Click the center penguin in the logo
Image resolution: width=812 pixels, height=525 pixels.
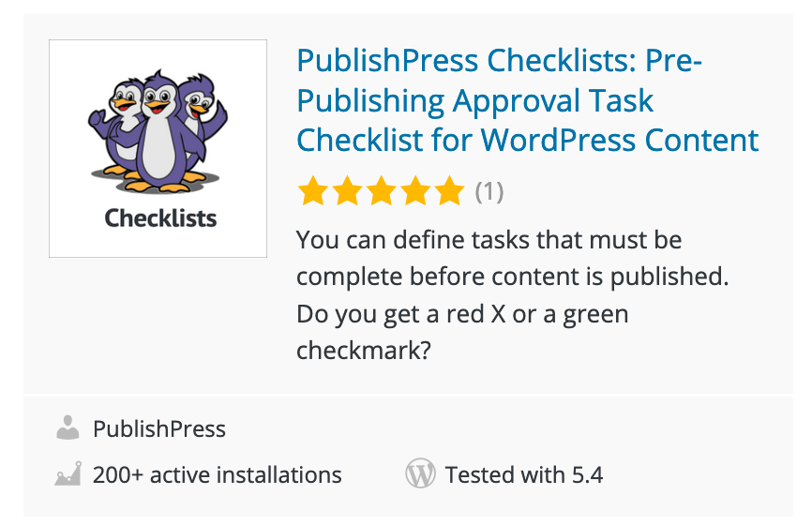[x=160, y=132]
